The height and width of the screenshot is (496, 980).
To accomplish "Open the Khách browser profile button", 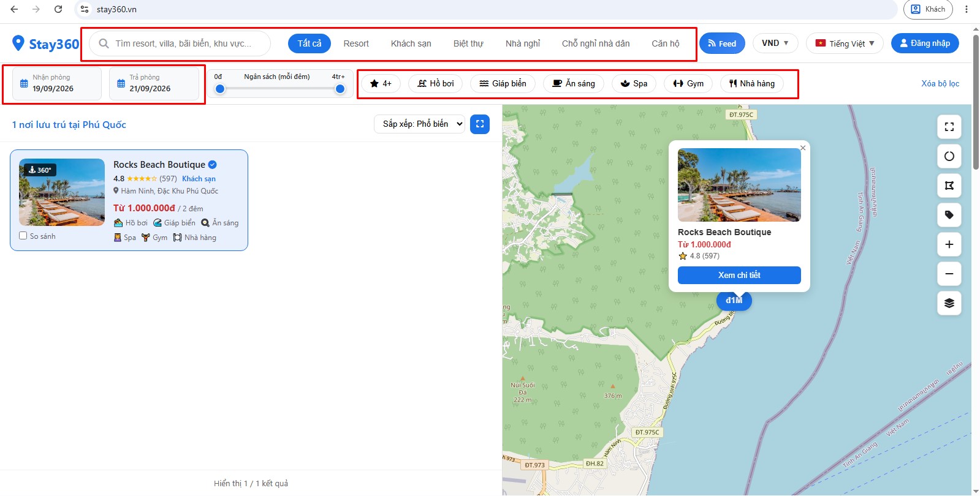I will coord(927,9).
